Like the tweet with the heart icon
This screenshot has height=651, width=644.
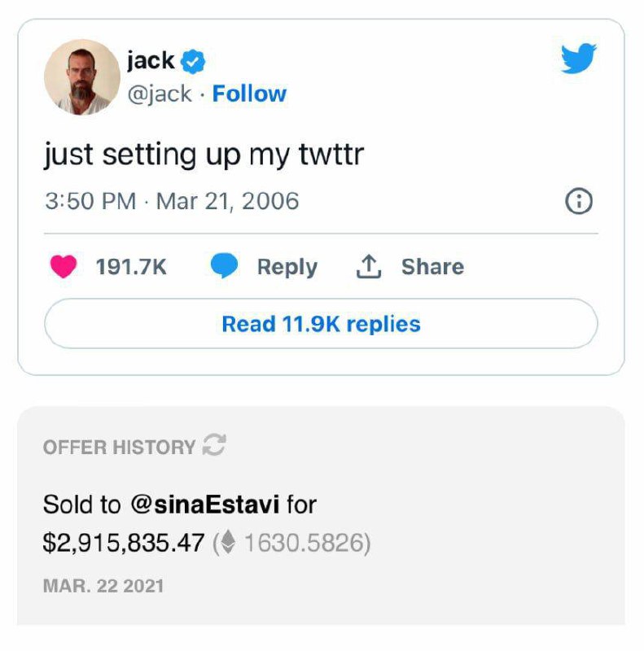pos(64,267)
